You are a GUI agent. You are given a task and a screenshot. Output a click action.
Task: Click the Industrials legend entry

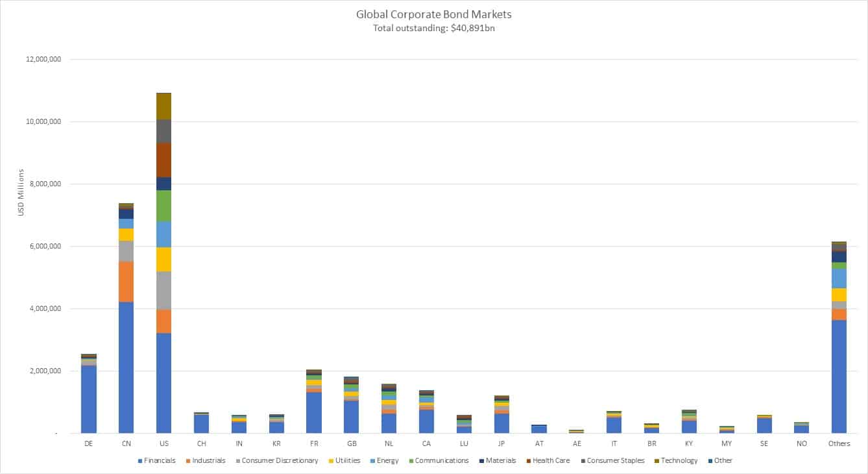click(x=208, y=461)
